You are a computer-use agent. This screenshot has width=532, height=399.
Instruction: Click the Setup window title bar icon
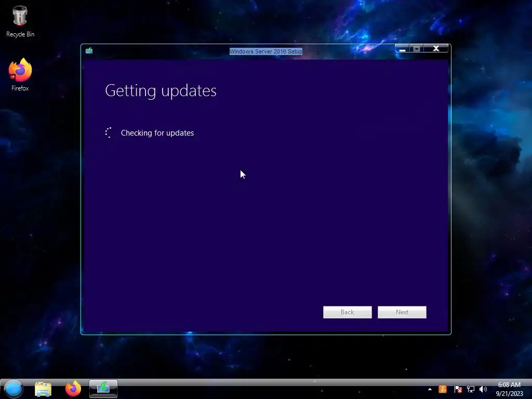tap(89, 50)
